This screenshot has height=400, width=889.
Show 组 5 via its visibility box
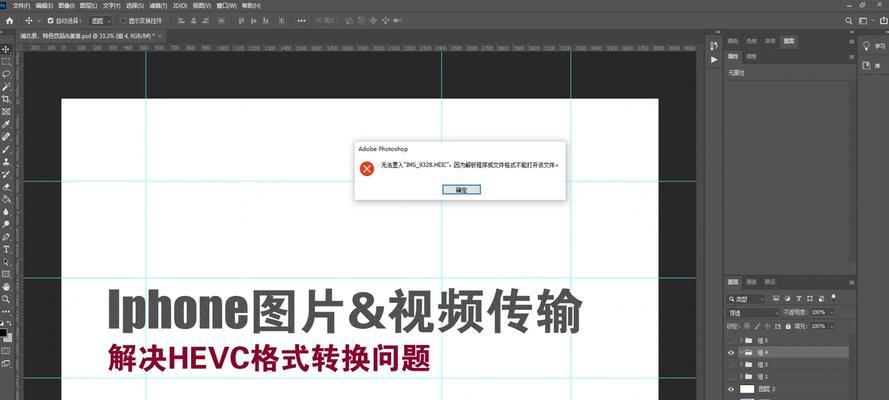tap(731, 340)
